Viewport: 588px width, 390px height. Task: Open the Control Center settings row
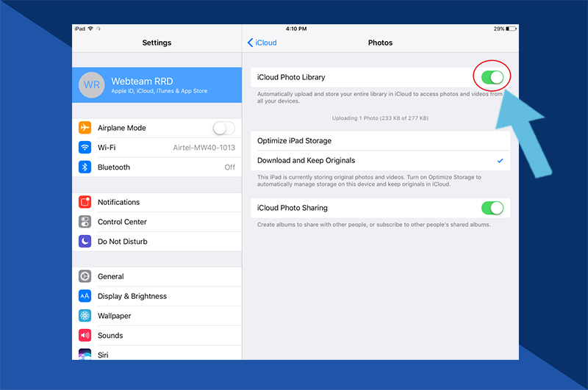(157, 222)
